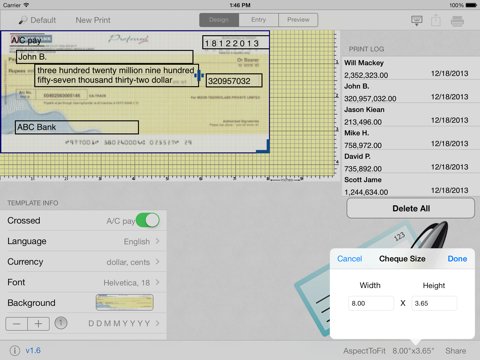
Task: Toggle the Crossed A/C pay switch
Action: (x=148, y=220)
